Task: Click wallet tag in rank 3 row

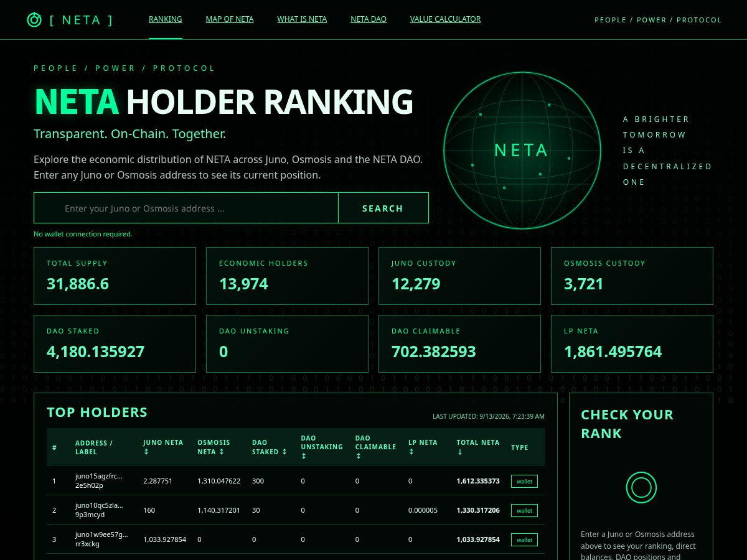Action: click(524, 539)
